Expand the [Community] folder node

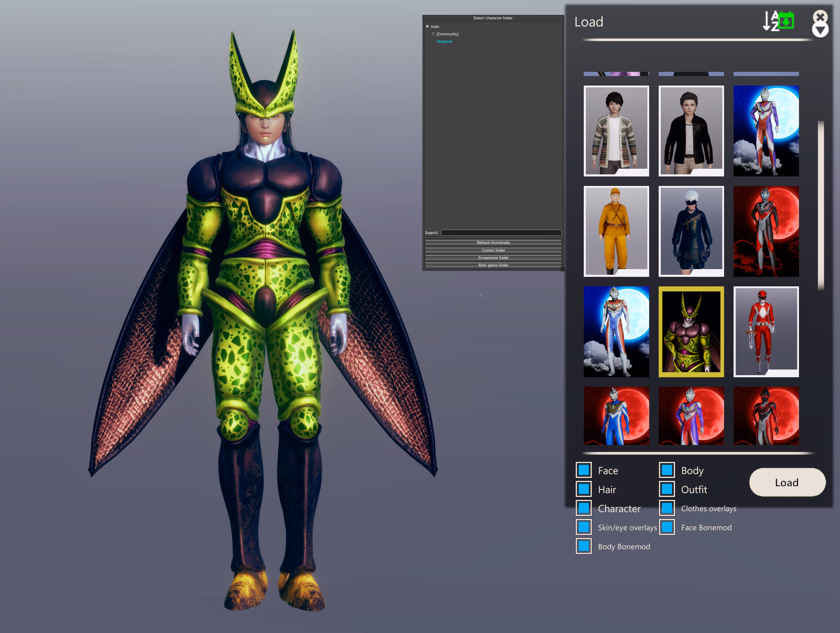pyautogui.click(x=433, y=34)
